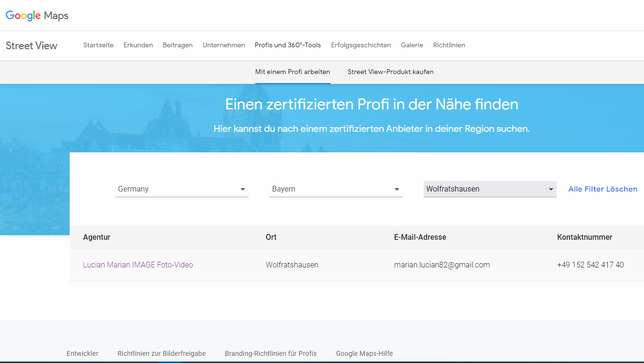Click the Google Maps logo
Image resolution: width=644 pixels, height=363 pixels.
click(x=37, y=16)
